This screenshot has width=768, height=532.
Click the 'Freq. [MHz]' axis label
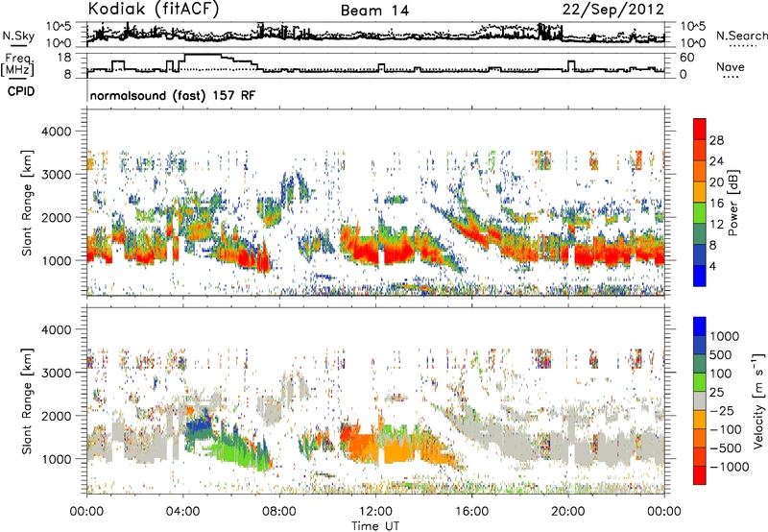tap(18, 65)
